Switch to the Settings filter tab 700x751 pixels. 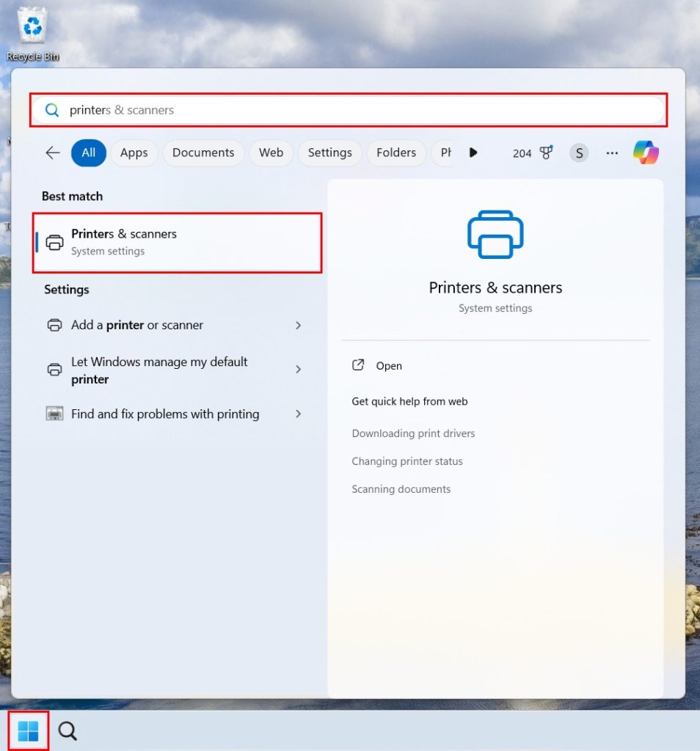pyautogui.click(x=329, y=153)
